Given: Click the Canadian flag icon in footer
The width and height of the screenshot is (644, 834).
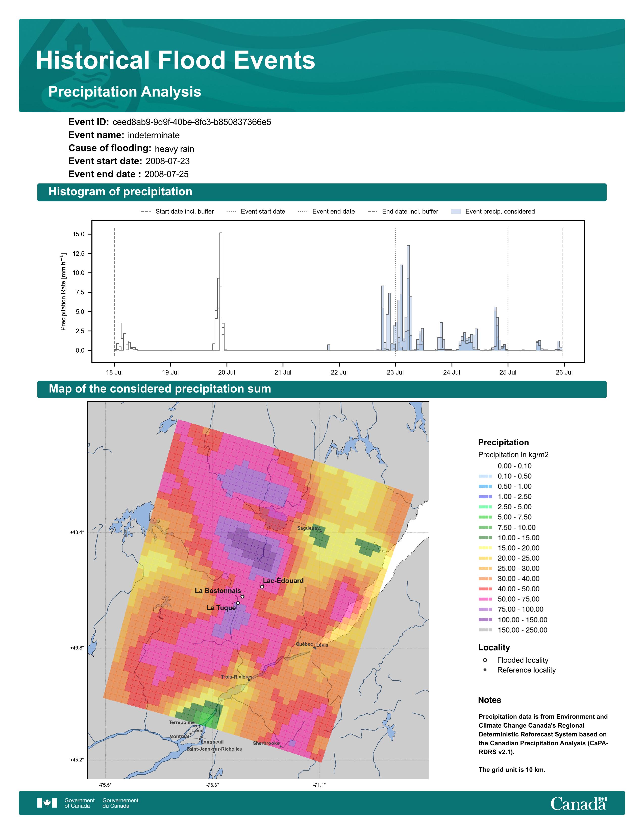Looking at the screenshot, I should tap(47, 803).
